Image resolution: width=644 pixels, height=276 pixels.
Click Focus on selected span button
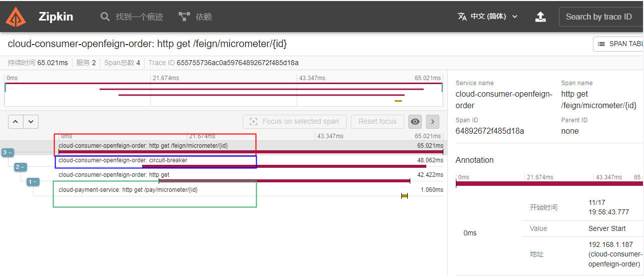(x=295, y=121)
